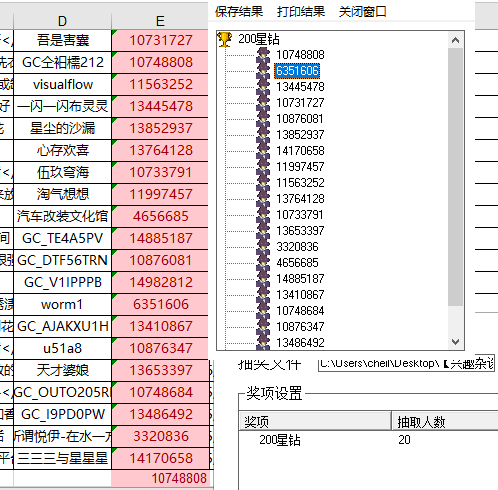Click the person icon beside 10748684 in tree
Image resolution: width=498 pixels, height=490 pixels.
tap(263, 311)
